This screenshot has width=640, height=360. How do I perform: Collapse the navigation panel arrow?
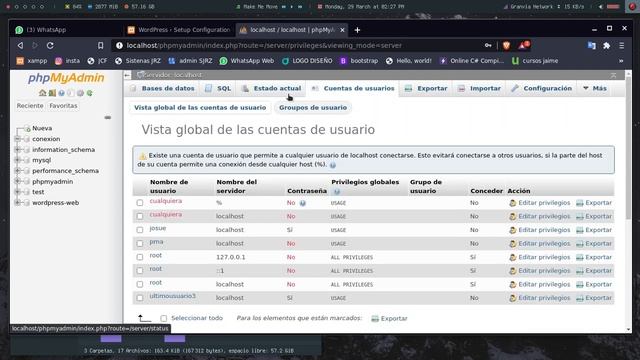point(127,75)
